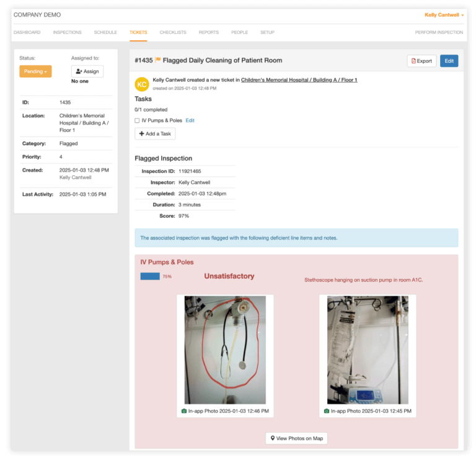Open the circled stethoscope photo thumbnail
476x463 pixels.
[x=225, y=350]
